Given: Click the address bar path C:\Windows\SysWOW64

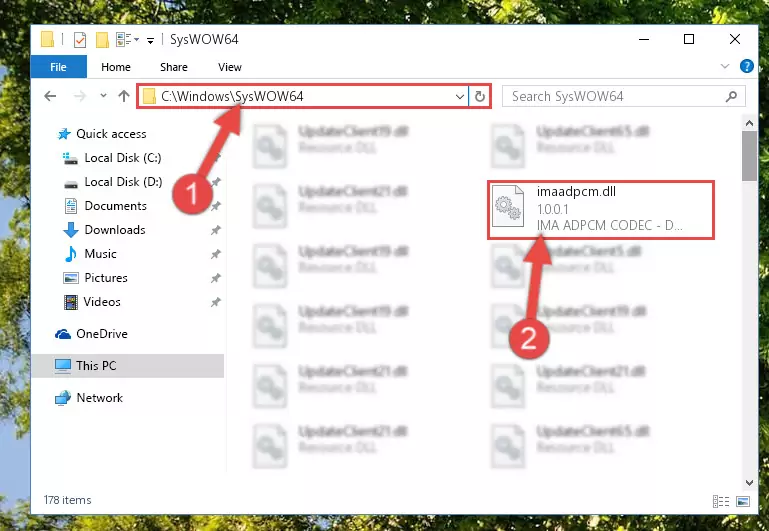Looking at the screenshot, I should tap(232, 96).
